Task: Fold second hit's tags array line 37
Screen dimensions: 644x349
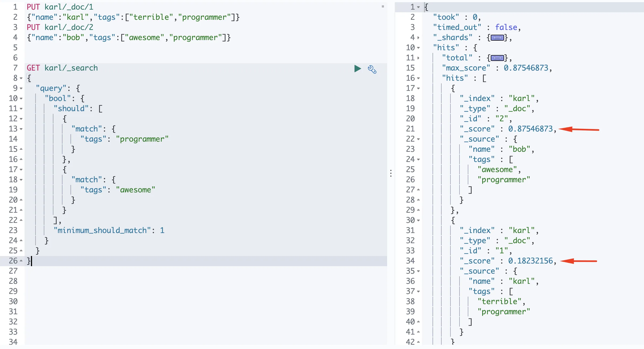Action: (x=418, y=292)
